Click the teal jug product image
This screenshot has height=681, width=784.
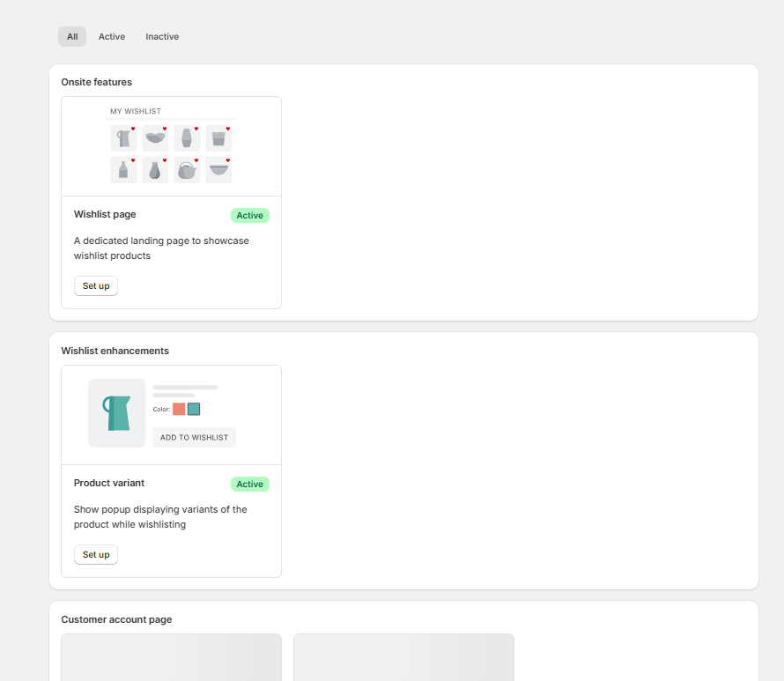[x=117, y=413]
